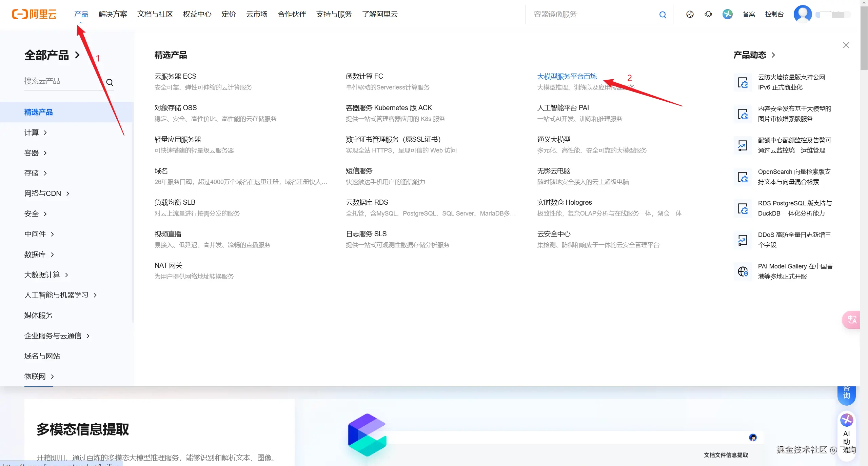Click the user avatar icon
The height and width of the screenshot is (466, 868).
(802, 14)
